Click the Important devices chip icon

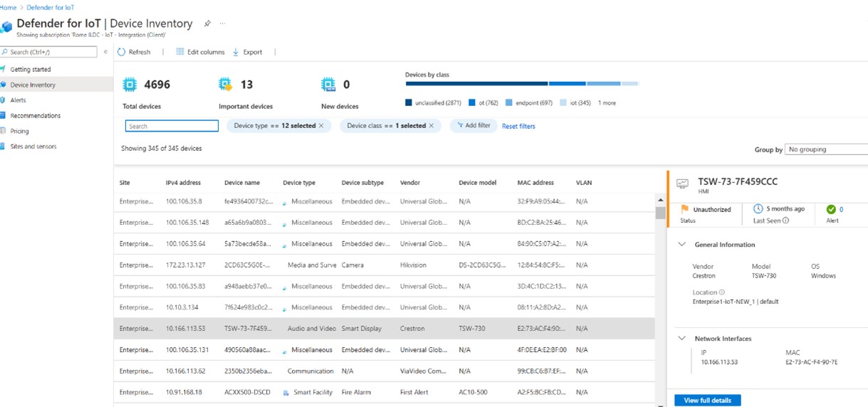pyautogui.click(x=226, y=85)
